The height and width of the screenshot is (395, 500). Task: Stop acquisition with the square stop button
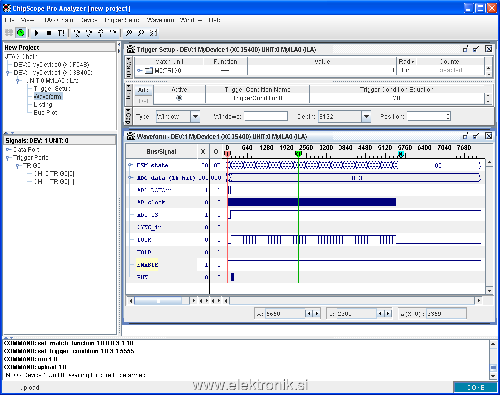49,33
